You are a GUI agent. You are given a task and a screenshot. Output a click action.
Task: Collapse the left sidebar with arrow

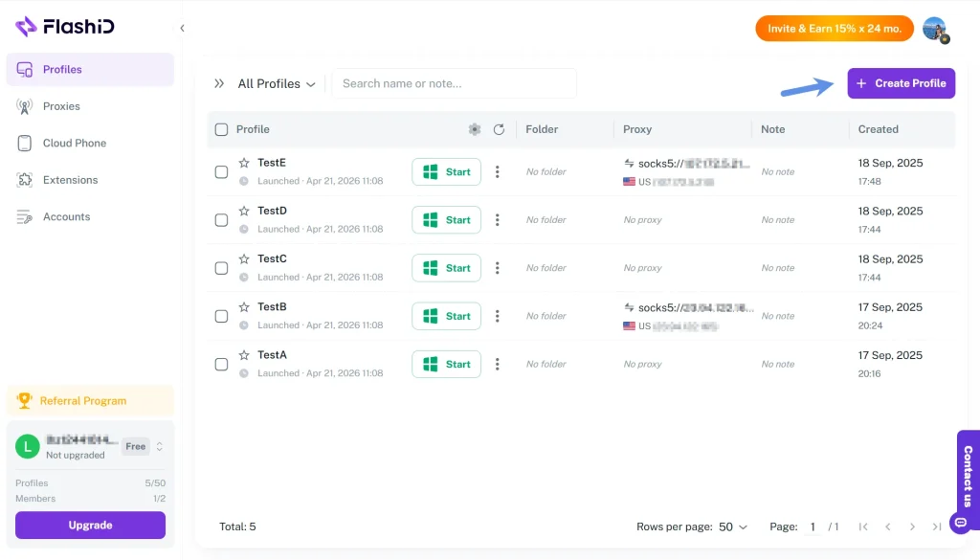(x=182, y=28)
